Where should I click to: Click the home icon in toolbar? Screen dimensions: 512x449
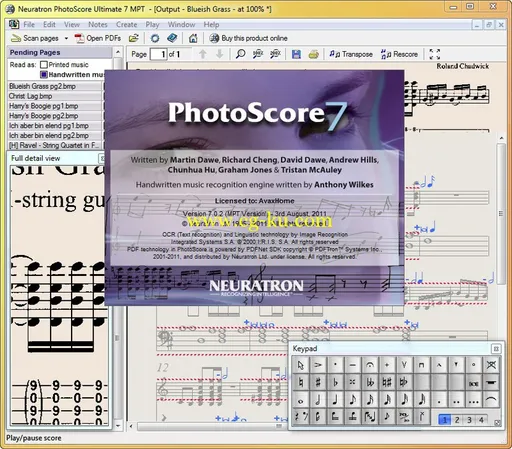tap(193, 38)
